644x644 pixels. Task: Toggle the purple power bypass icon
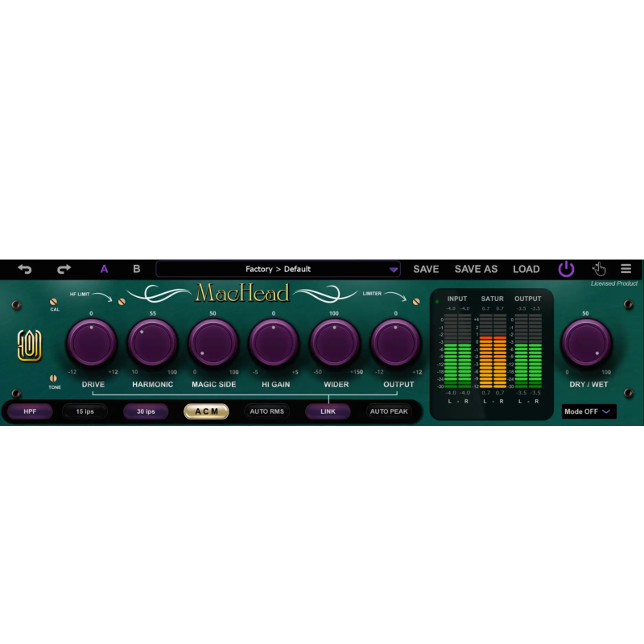click(566, 268)
